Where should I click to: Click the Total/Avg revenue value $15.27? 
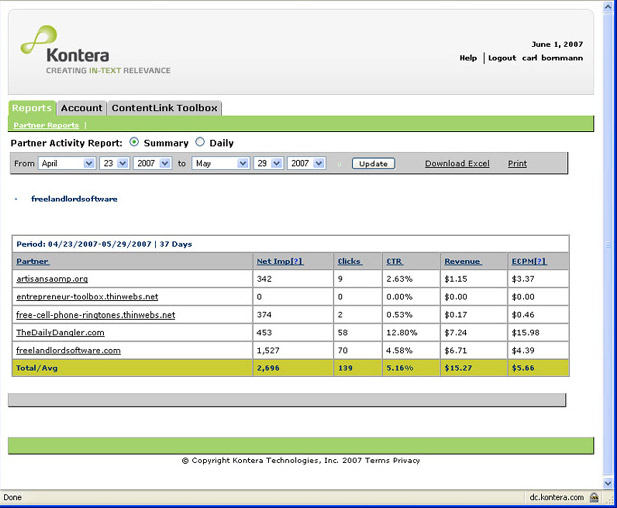click(x=458, y=368)
